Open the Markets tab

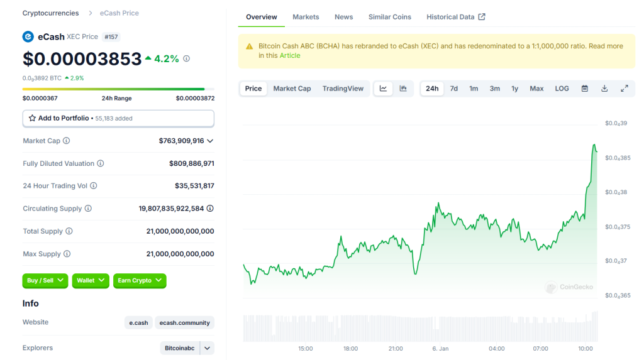point(306,17)
